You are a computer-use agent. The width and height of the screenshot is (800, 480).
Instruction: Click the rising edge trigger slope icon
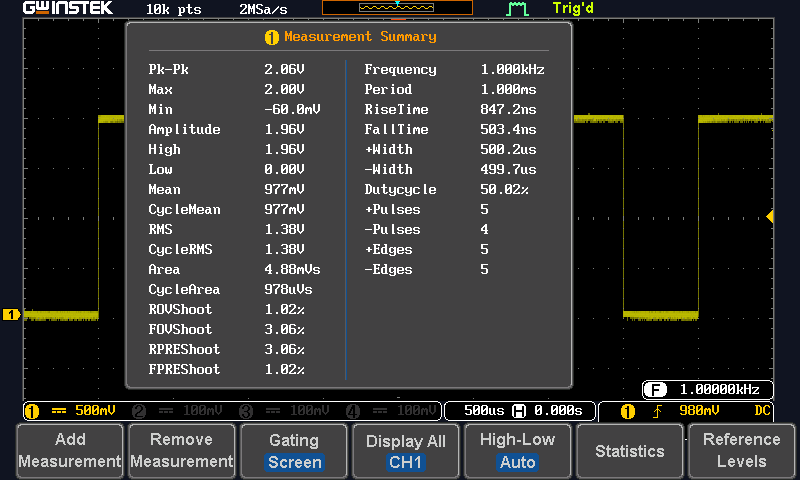[656, 411]
